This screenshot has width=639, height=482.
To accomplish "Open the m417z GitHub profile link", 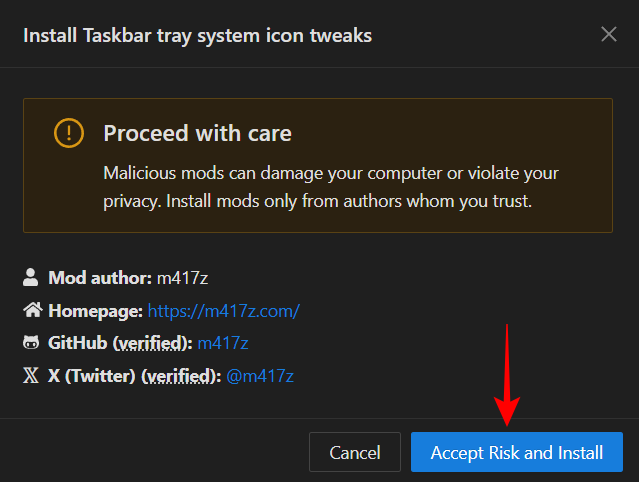I will tap(222, 343).
